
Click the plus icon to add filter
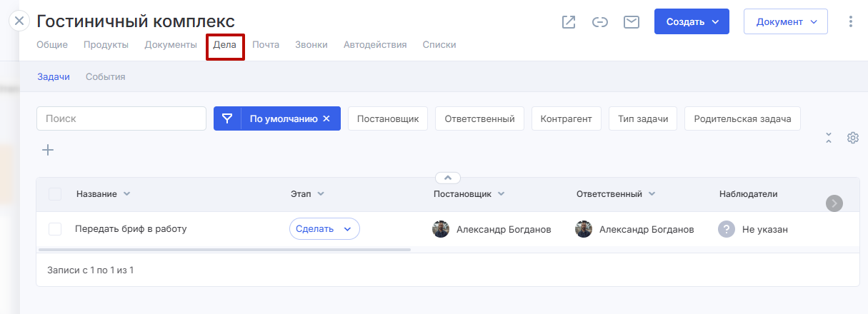(48, 150)
